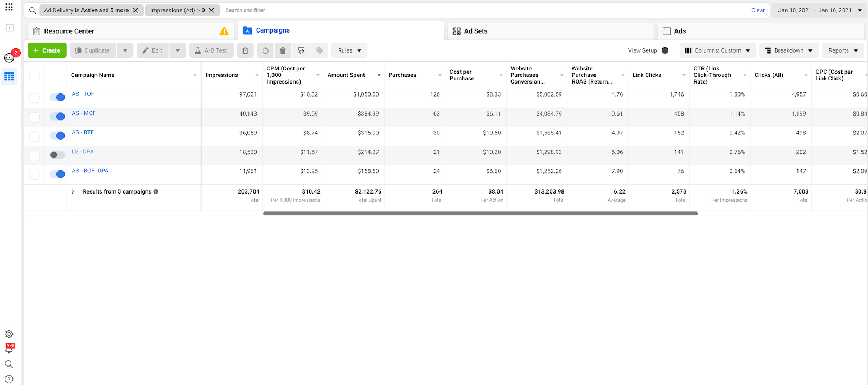This screenshot has width=868, height=385.
Task: Click the tag label icon in toolbar
Action: tap(320, 50)
